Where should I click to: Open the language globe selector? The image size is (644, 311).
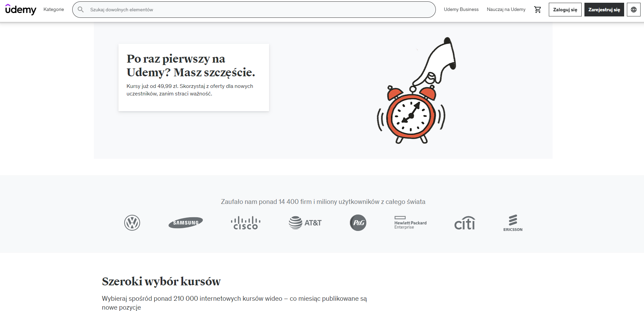tap(634, 10)
